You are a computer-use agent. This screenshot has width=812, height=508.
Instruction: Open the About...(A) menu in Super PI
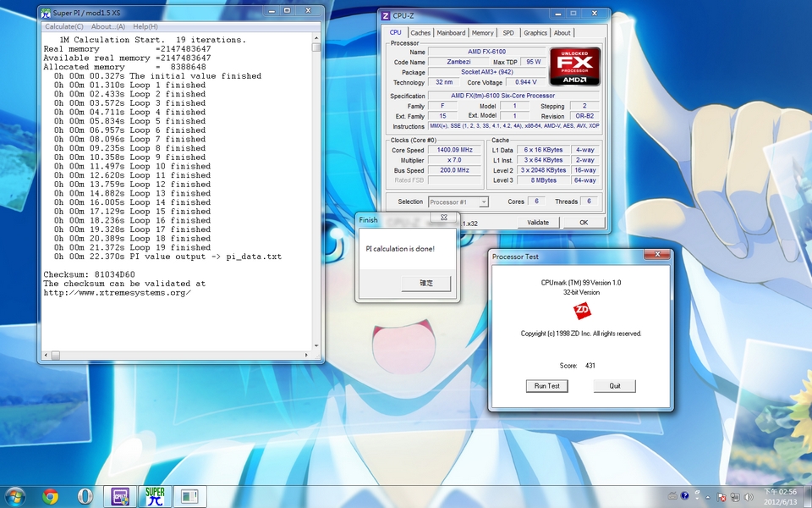pyautogui.click(x=107, y=26)
